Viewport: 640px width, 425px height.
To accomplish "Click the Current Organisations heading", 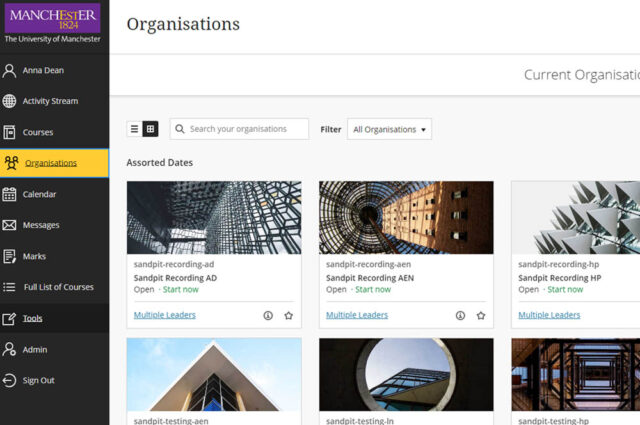I will coord(582,75).
